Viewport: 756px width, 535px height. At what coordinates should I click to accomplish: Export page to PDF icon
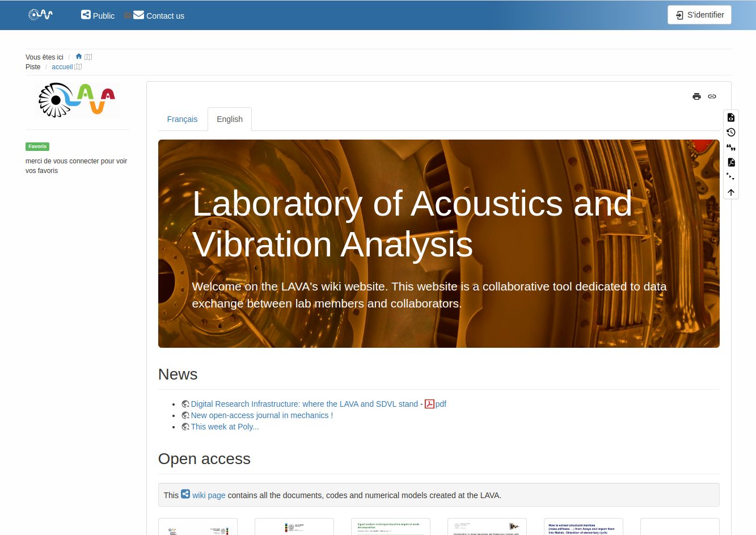tap(731, 162)
